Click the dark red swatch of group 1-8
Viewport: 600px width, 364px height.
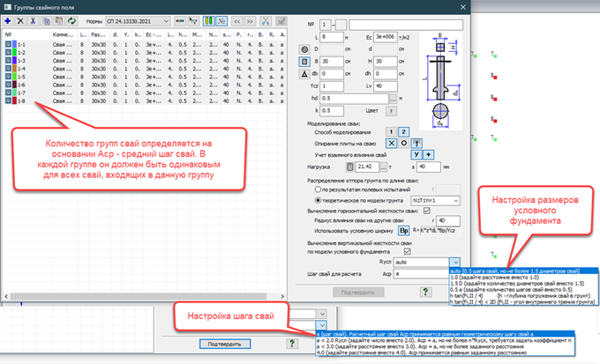tap(14, 100)
